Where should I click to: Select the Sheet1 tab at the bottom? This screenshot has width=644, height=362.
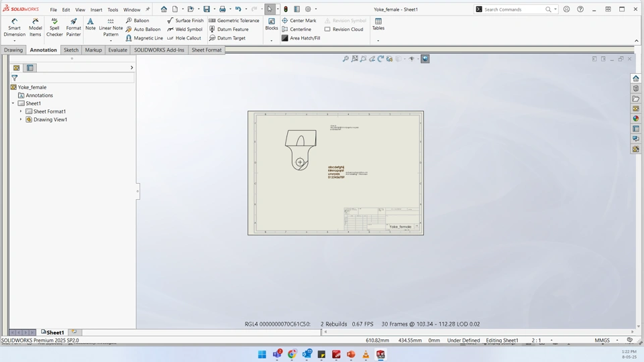[52, 332]
